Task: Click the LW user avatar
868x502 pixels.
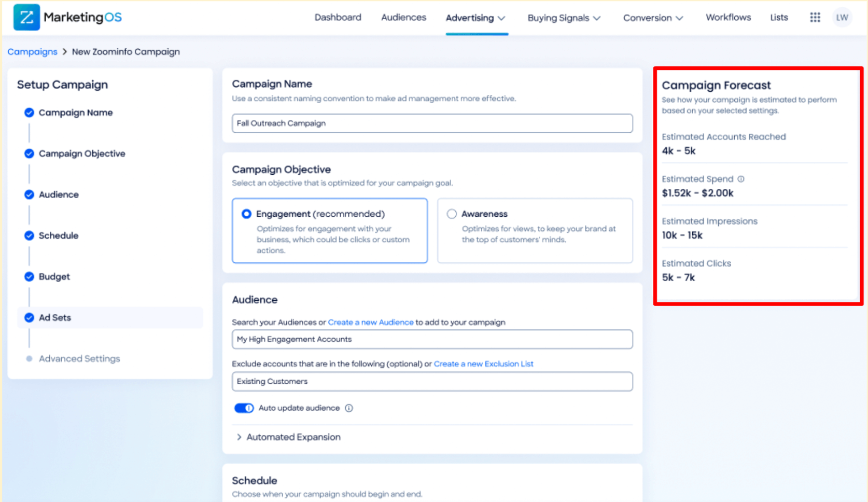Action: 842,17
